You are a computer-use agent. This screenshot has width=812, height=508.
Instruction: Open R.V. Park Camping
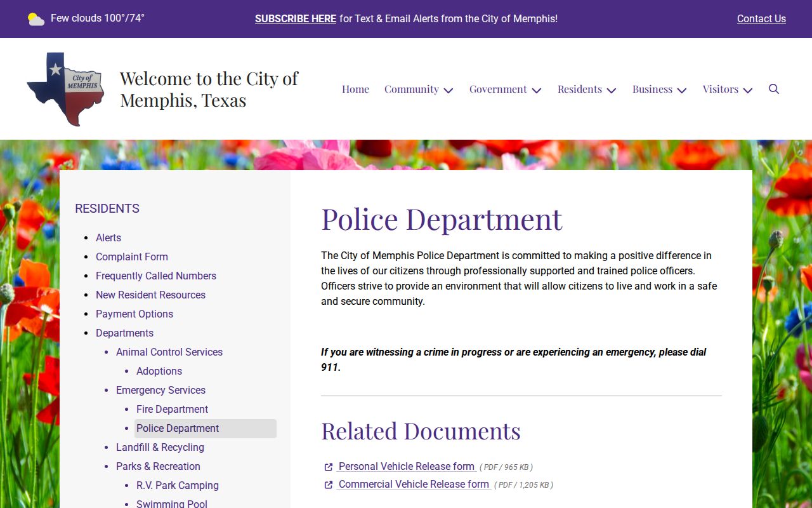[178, 485]
